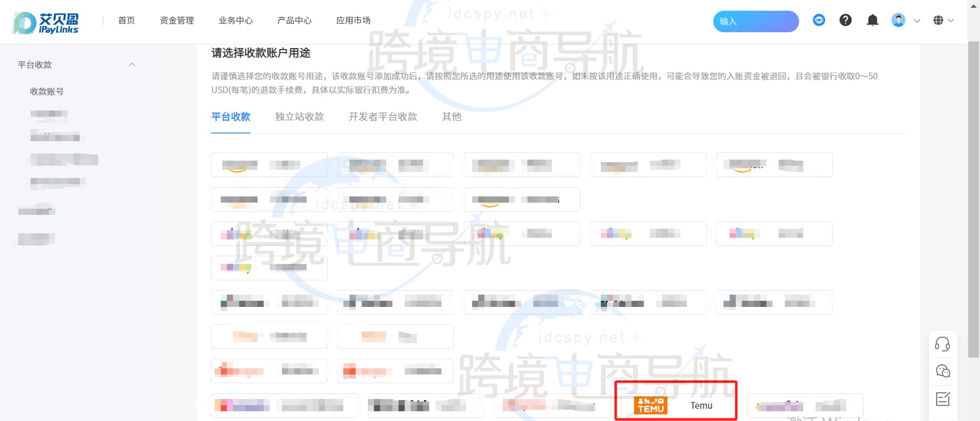Viewport: 980px width, 421px height.
Task: Expand the account dropdown arrow
Action: point(917,21)
